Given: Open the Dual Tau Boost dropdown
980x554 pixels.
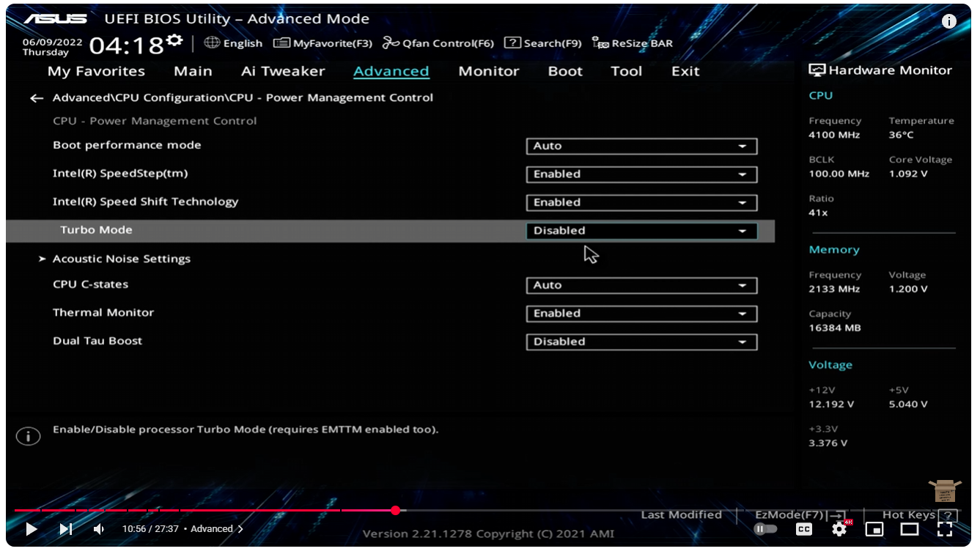Looking at the screenshot, I should click(641, 342).
